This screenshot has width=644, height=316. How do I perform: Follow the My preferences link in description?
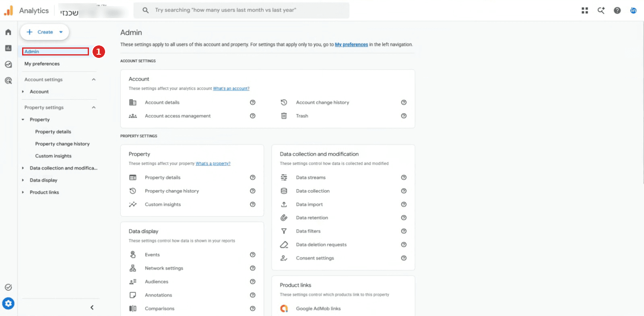coord(351,45)
